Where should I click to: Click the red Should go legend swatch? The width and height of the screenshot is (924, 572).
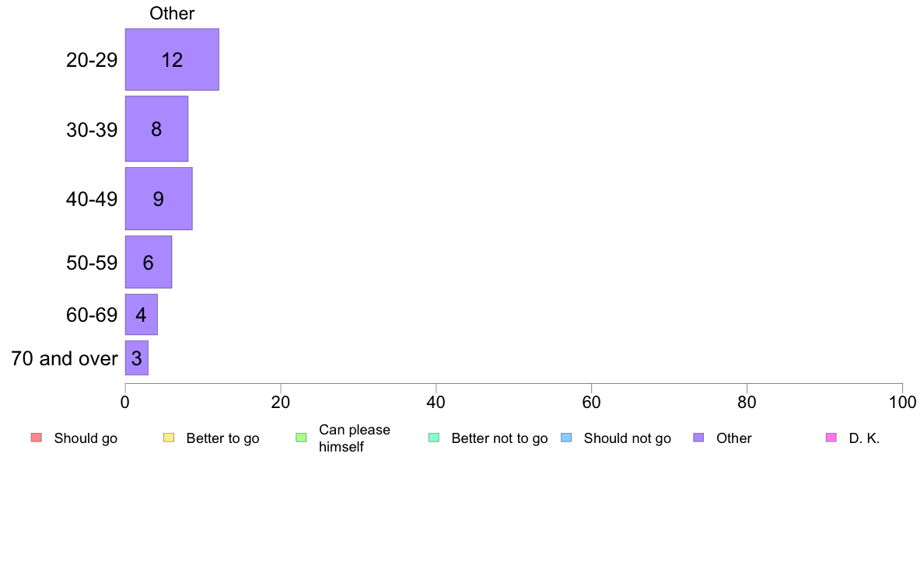(37, 438)
